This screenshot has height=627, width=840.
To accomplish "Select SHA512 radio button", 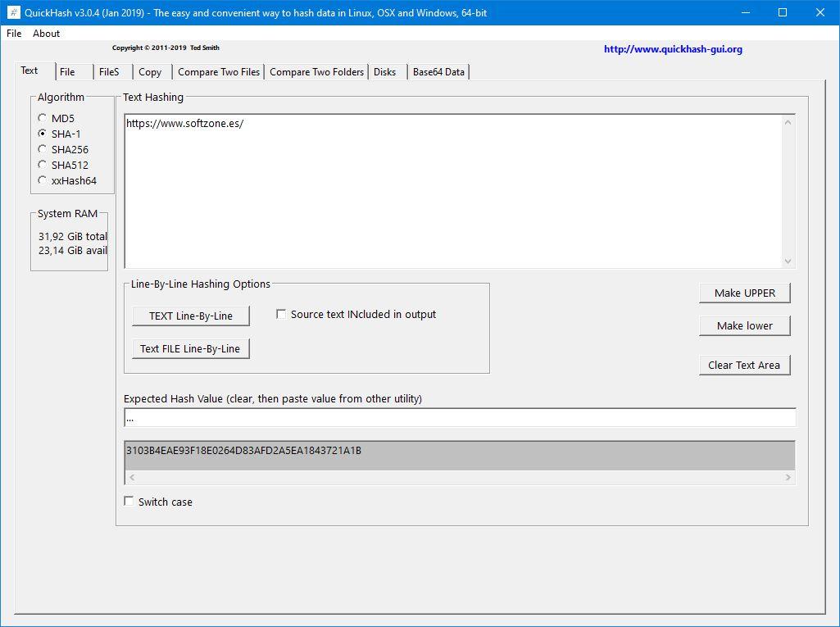I will 43,165.
